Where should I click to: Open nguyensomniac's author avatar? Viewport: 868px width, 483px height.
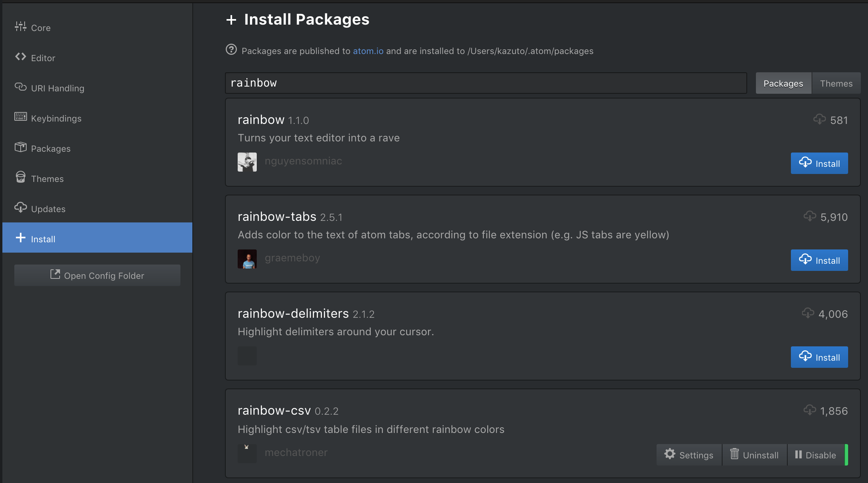point(247,161)
